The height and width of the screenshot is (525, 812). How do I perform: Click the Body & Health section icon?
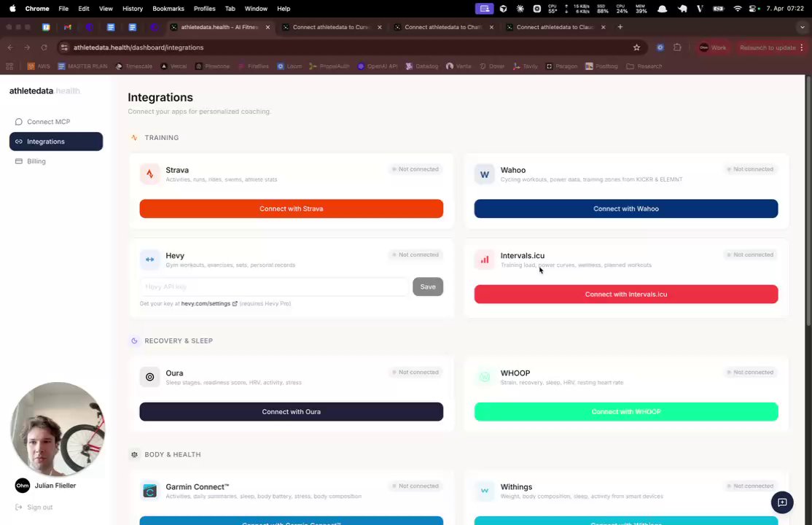click(x=134, y=454)
